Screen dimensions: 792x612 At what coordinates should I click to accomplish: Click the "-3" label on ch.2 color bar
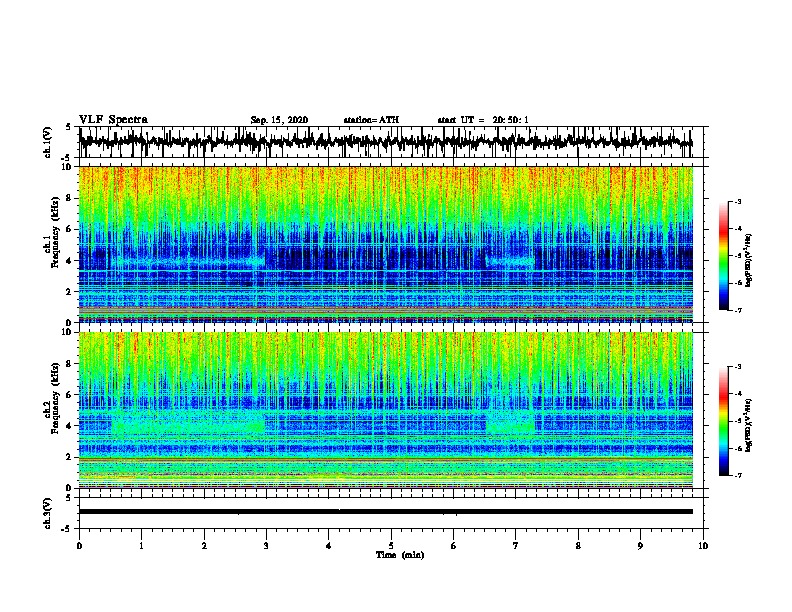click(x=737, y=367)
